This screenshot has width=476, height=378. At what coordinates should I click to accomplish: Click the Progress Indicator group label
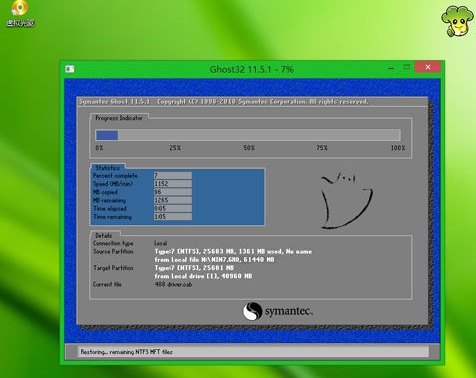click(119, 118)
